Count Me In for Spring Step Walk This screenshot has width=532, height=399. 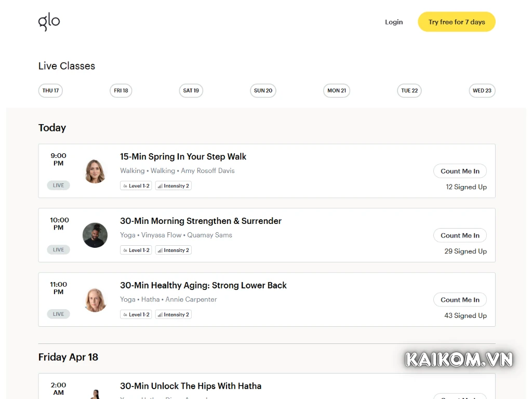460,171
